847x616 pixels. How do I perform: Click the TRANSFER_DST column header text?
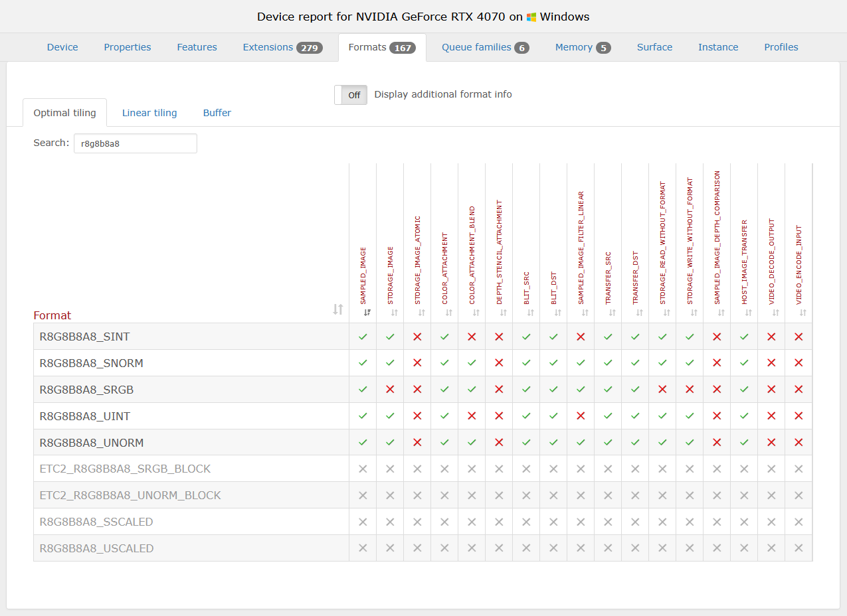(x=636, y=278)
